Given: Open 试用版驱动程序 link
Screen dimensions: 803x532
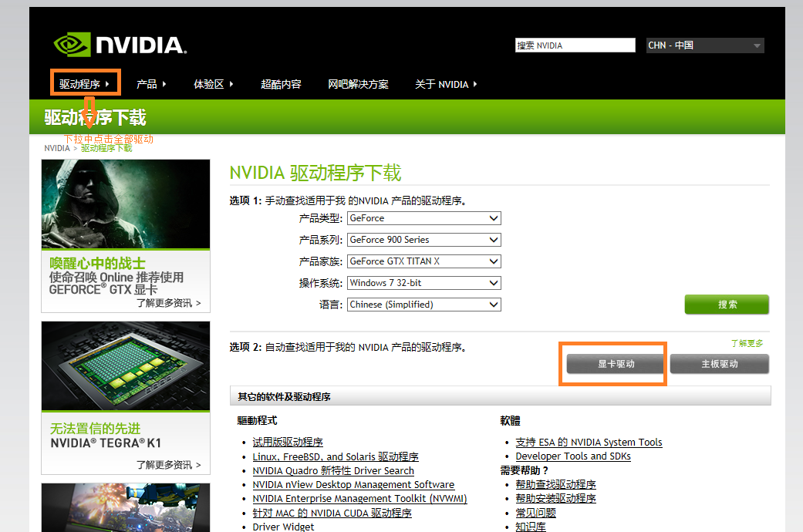Looking at the screenshot, I should (288, 442).
